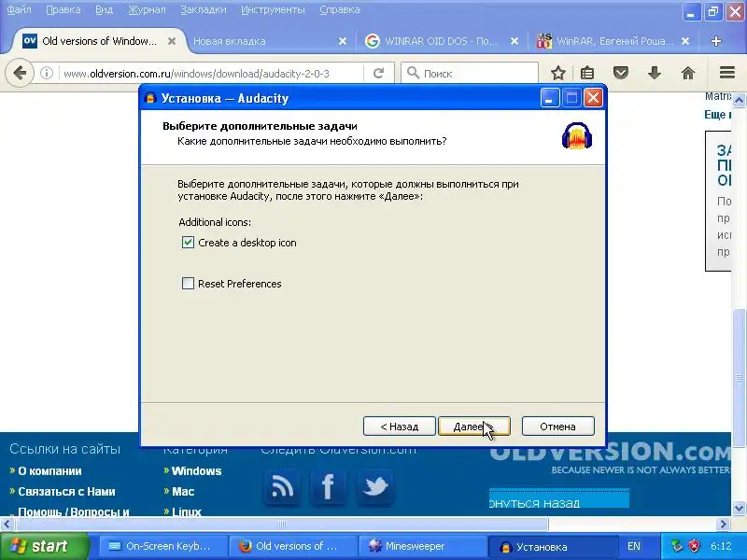Click the Audacity headphones logo in installer
Viewport: 747px width, 560px height.
coord(577,135)
